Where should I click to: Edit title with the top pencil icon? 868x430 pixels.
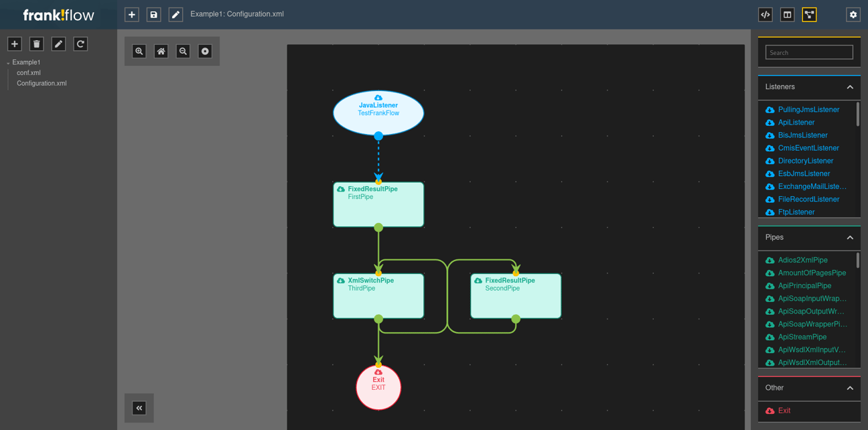tap(175, 14)
